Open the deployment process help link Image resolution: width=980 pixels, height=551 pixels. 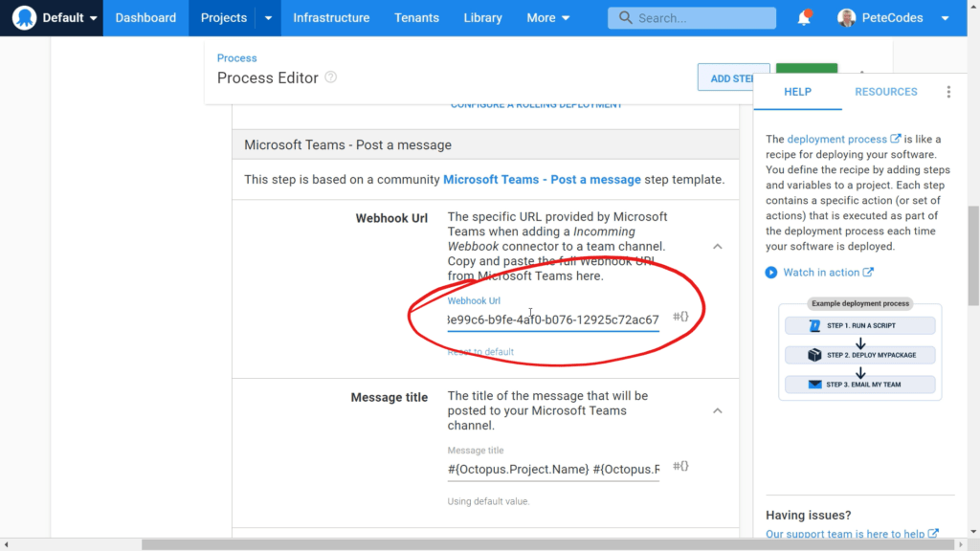click(836, 139)
